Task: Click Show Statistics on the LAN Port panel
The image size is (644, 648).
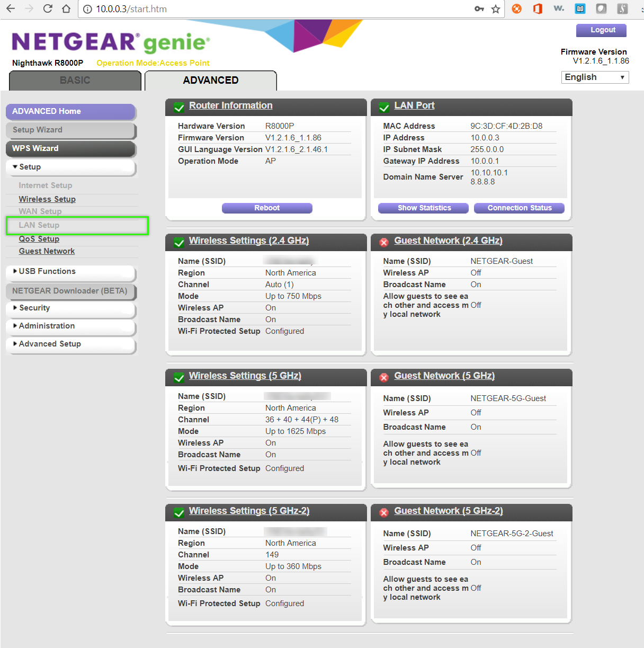Action: pos(423,208)
